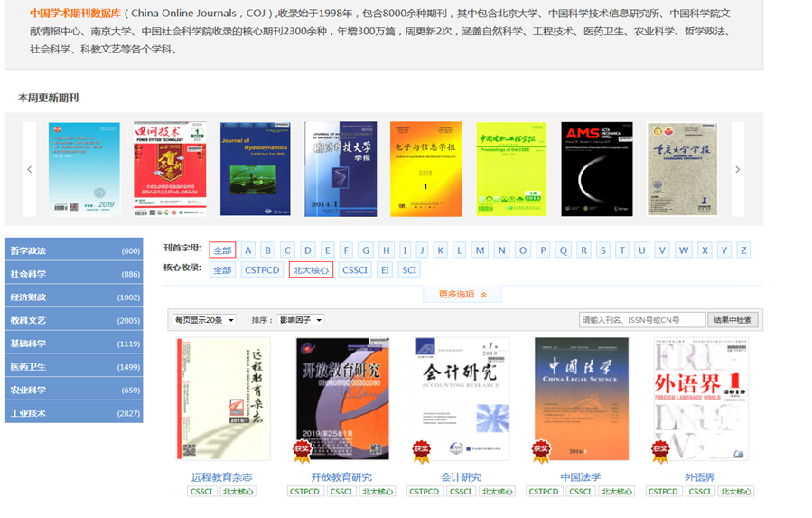Image resolution: width=812 pixels, height=518 pixels.
Task: Open the AMS Acta Mechanica Sinica cover
Action: [x=596, y=169]
